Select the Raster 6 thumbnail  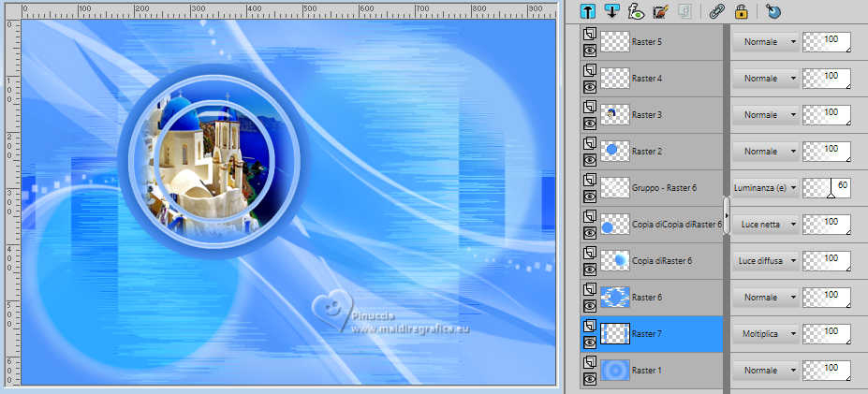point(615,298)
